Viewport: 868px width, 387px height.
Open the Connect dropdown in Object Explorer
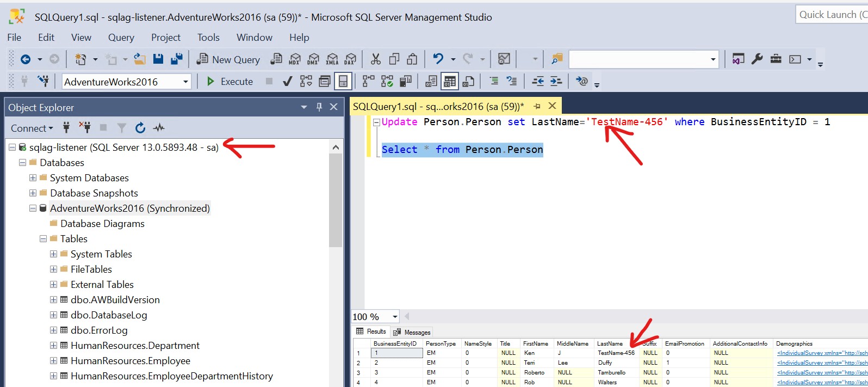coord(32,128)
